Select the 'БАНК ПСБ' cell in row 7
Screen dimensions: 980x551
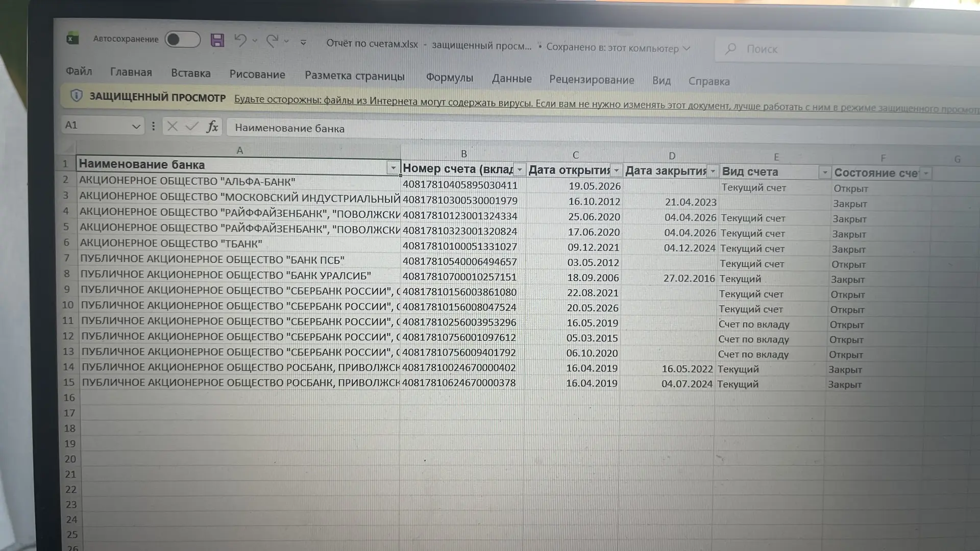tap(239, 259)
